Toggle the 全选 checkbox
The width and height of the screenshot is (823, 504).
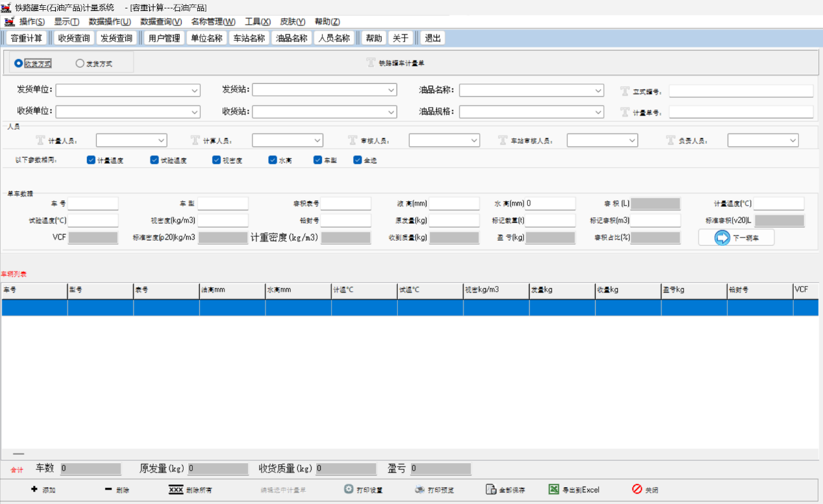(358, 160)
